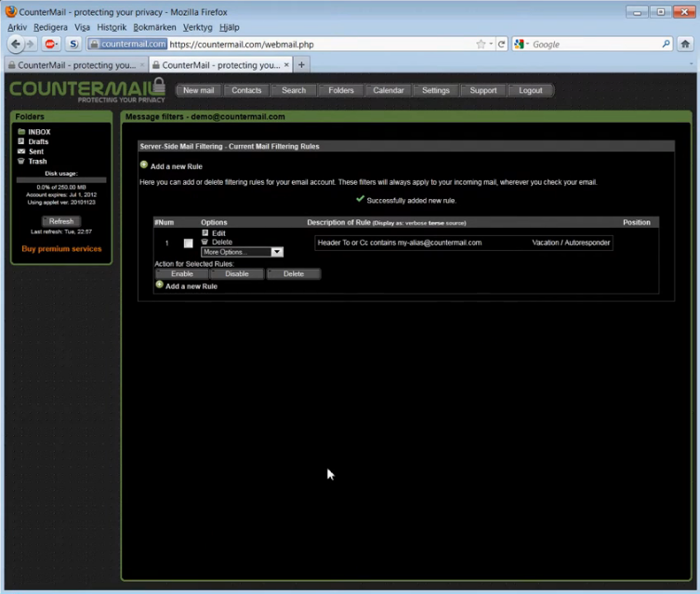This screenshot has width=700, height=594.
Task: Click green plus icon above rules table
Action: point(144,165)
